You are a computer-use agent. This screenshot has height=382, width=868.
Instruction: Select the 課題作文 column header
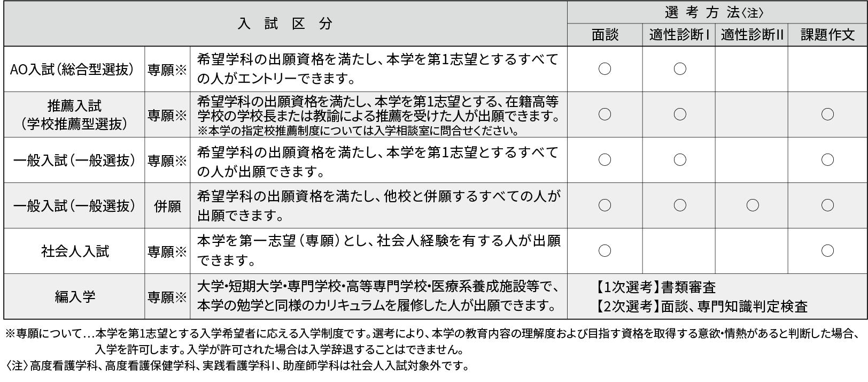pos(827,35)
